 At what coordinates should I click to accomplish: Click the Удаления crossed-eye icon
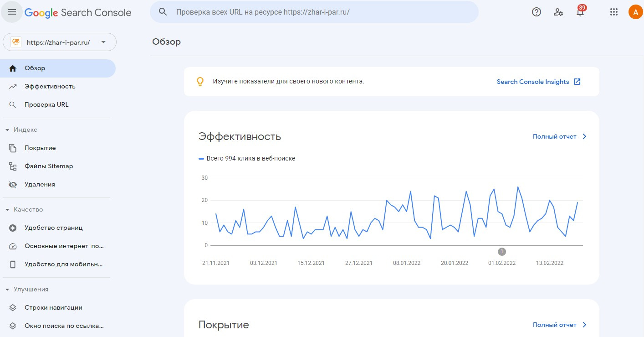[x=13, y=185]
